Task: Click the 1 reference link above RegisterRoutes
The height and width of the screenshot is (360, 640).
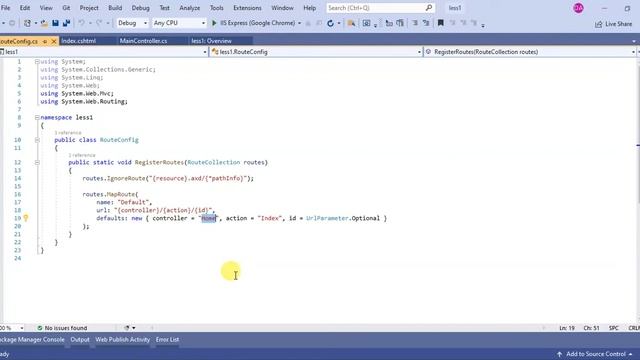Action: (x=82, y=155)
